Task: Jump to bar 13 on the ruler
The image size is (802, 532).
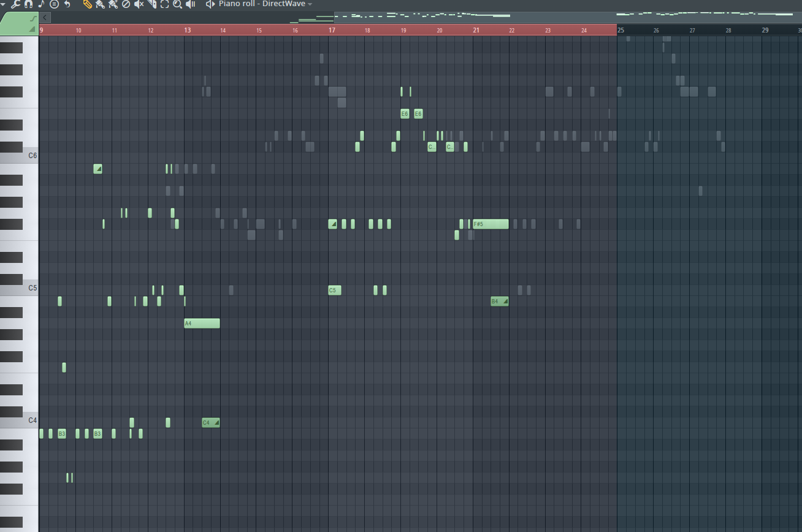Action: [x=188, y=30]
